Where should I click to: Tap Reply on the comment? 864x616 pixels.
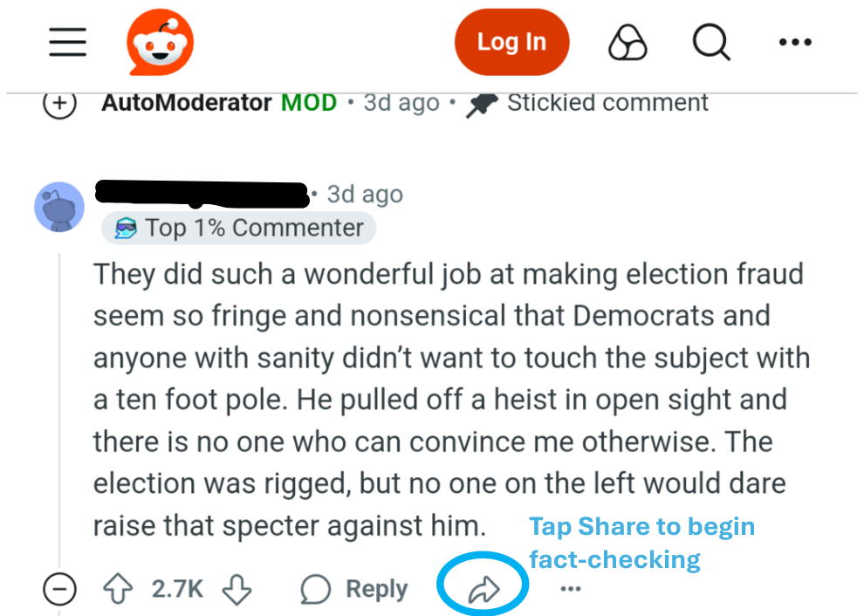click(x=376, y=588)
